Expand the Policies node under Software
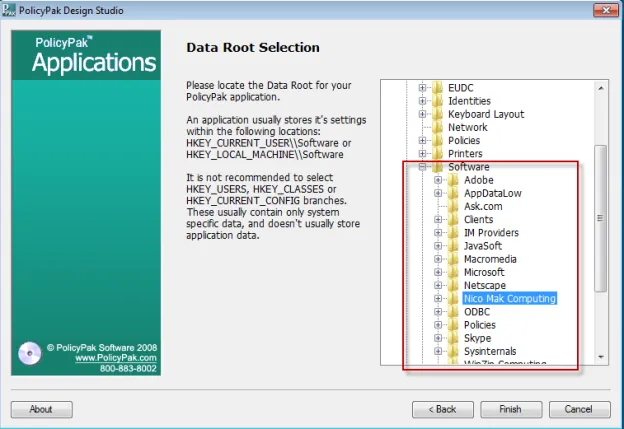624x429 pixels. tap(438, 325)
